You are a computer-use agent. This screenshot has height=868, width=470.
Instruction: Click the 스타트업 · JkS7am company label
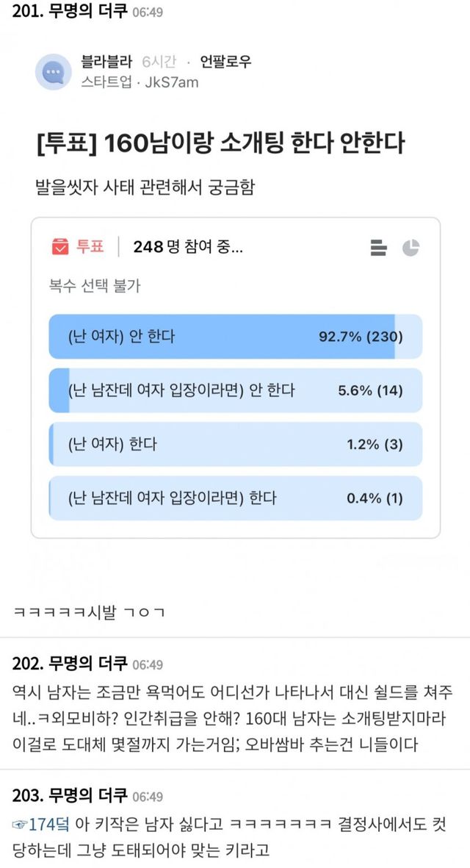pyautogui.click(x=140, y=82)
